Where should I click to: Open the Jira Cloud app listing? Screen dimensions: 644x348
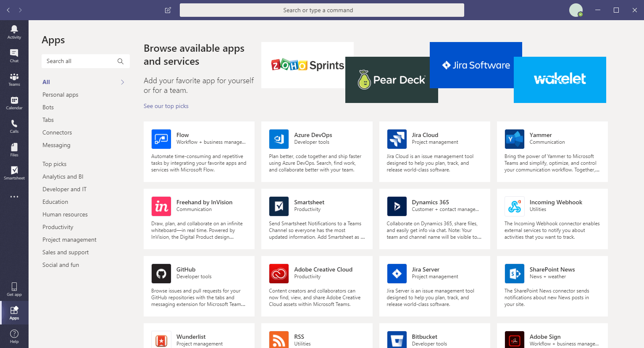click(434, 151)
